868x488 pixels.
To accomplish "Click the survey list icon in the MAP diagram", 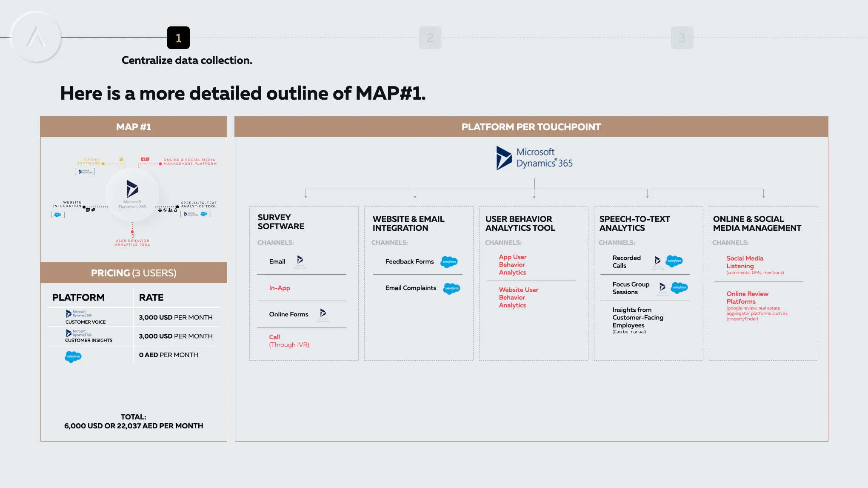I will [121, 159].
